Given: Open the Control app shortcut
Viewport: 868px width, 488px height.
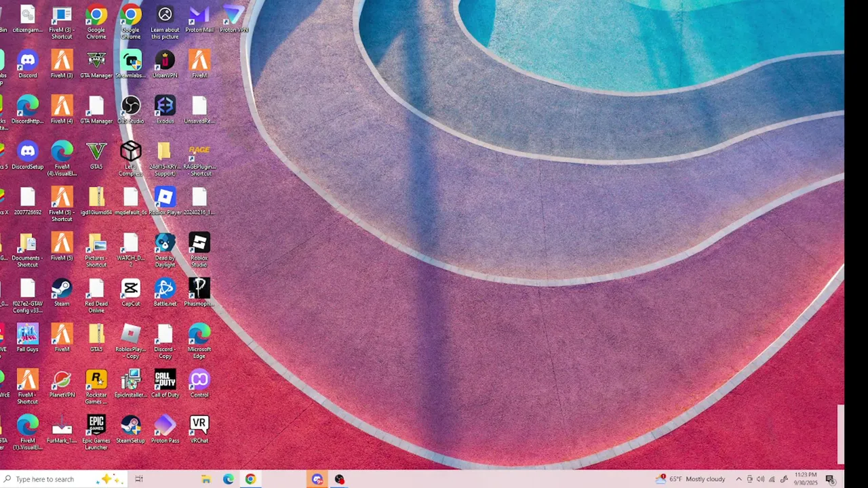Looking at the screenshot, I should point(199,383).
